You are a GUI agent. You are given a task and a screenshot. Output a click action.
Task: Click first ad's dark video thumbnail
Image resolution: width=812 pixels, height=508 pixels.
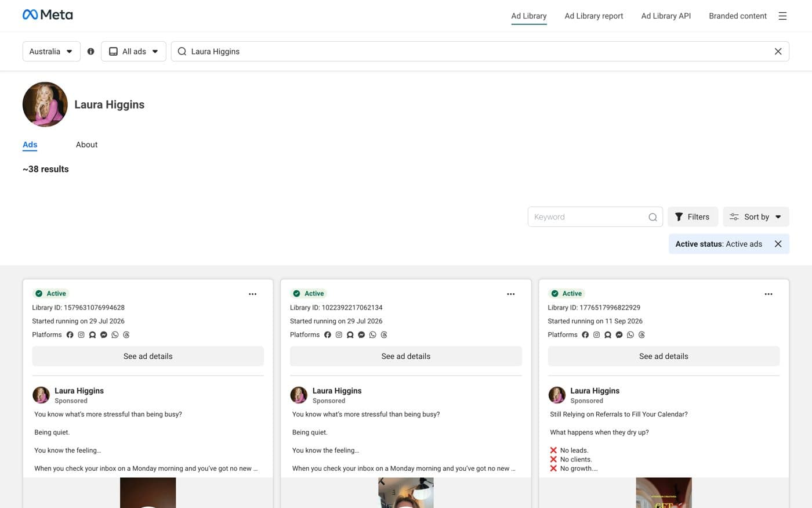click(148, 492)
